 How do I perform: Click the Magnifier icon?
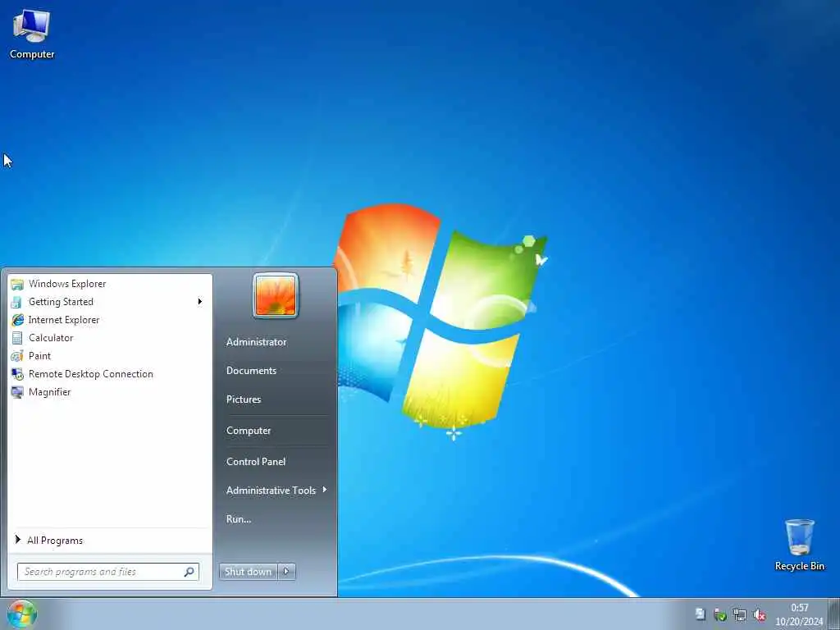tap(17, 392)
